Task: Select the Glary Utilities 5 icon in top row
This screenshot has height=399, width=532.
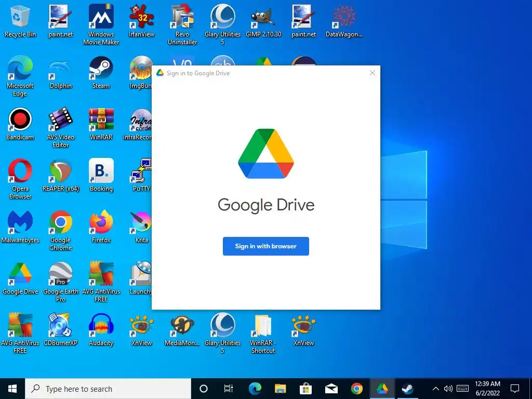Action: (222, 25)
